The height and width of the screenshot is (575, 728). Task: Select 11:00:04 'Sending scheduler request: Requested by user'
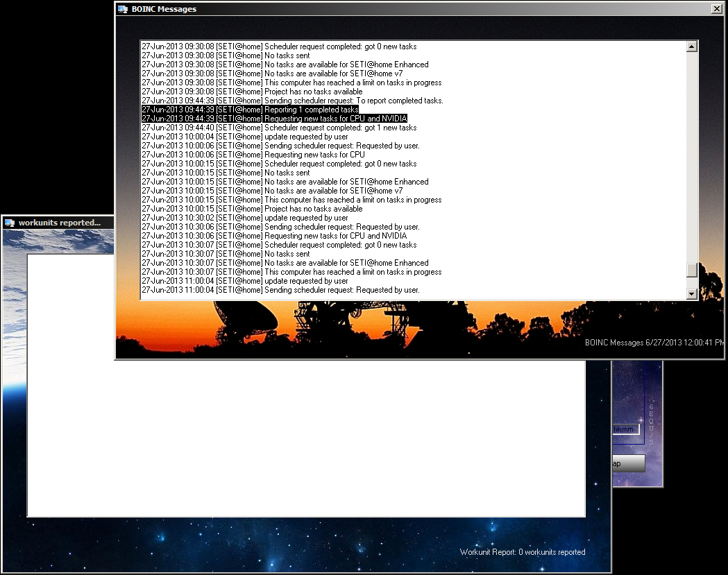point(281,290)
